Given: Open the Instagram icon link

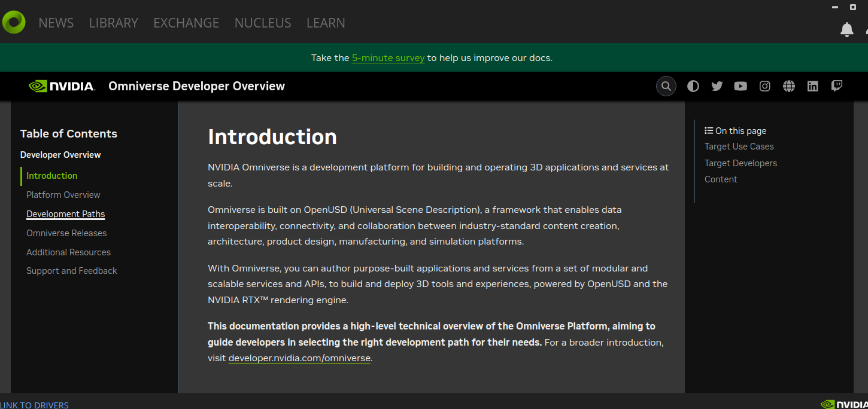Looking at the screenshot, I should click(x=765, y=86).
